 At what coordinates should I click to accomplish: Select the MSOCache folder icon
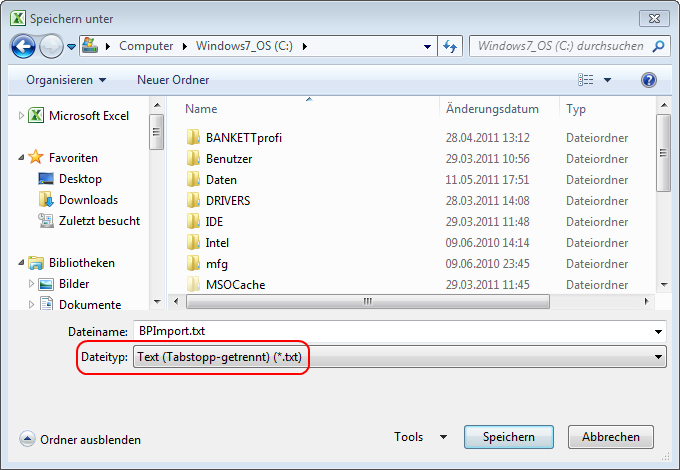pyautogui.click(x=193, y=284)
